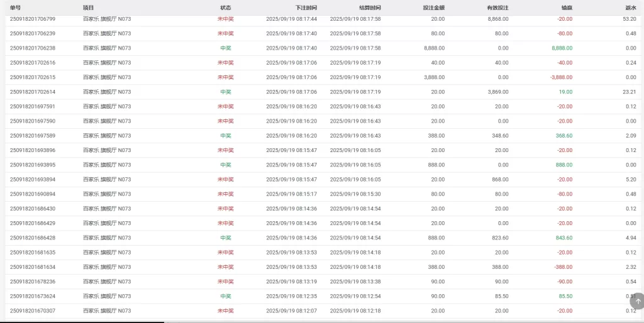Select order number 250918201706238
644x323 pixels.
pyautogui.click(x=33, y=48)
